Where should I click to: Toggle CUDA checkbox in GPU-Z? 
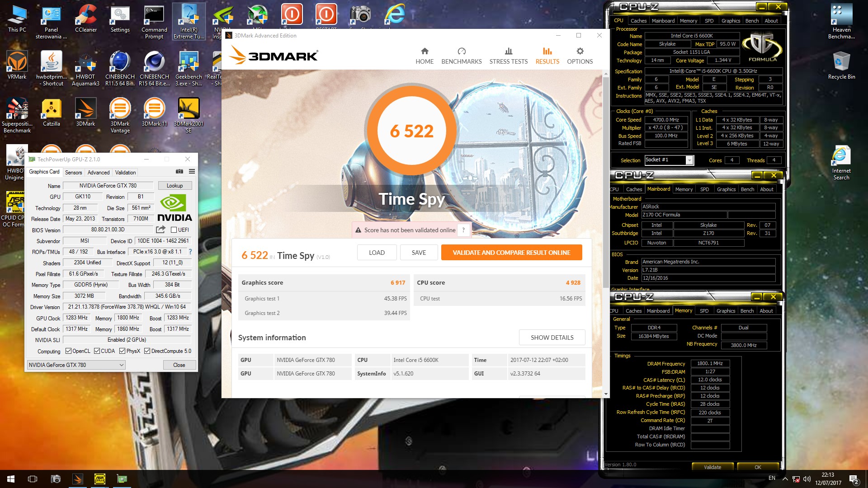pos(97,351)
